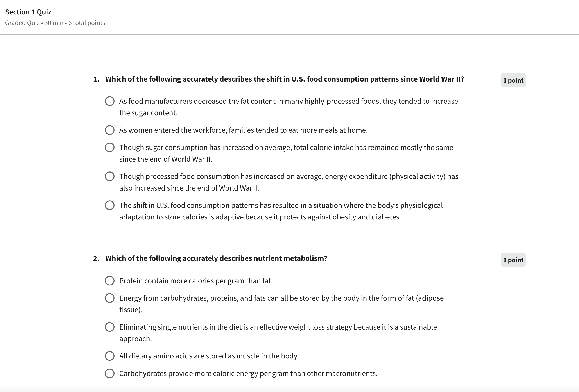
Task: Click the question text about nutrient metabolism
Action: click(x=216, y=259)
